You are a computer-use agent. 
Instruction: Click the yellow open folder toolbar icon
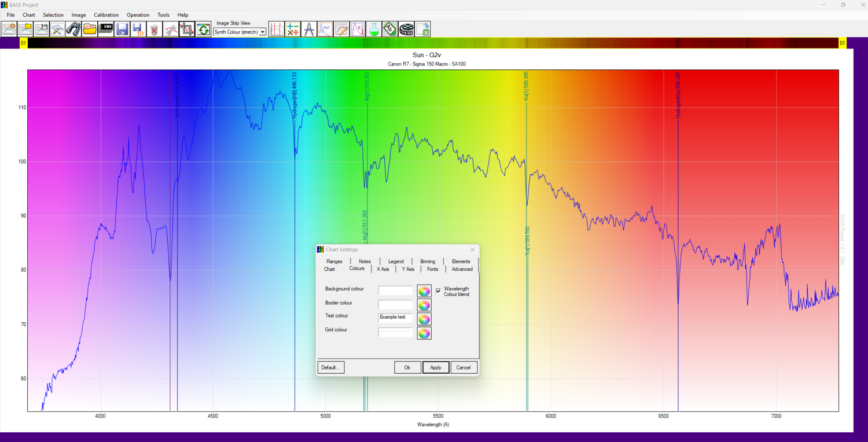[89, 29]
